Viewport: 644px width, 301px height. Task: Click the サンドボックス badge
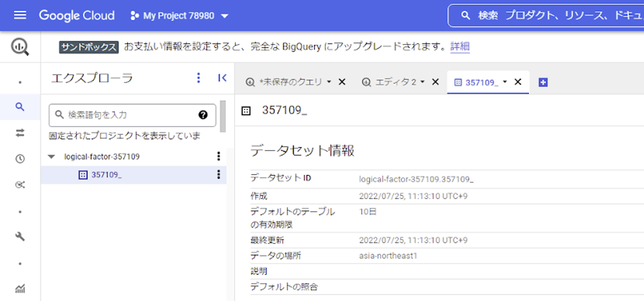89,47
